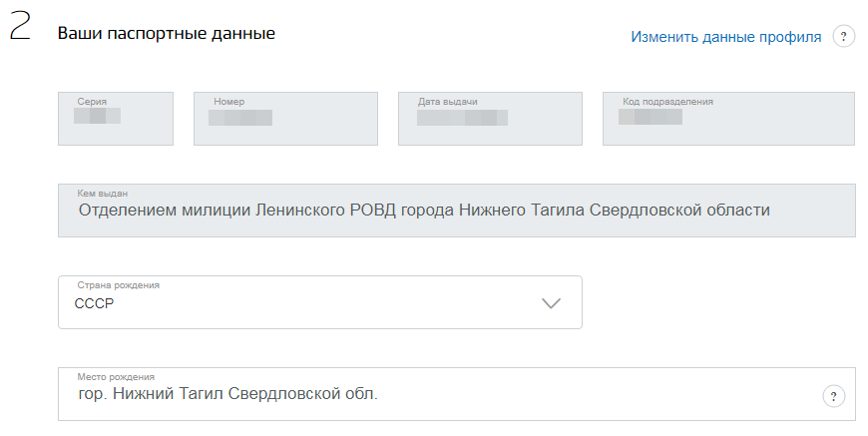This screenshot has height=436, width=868.
Task: Click the blurred Дата выдачи value
Action: 462,118
